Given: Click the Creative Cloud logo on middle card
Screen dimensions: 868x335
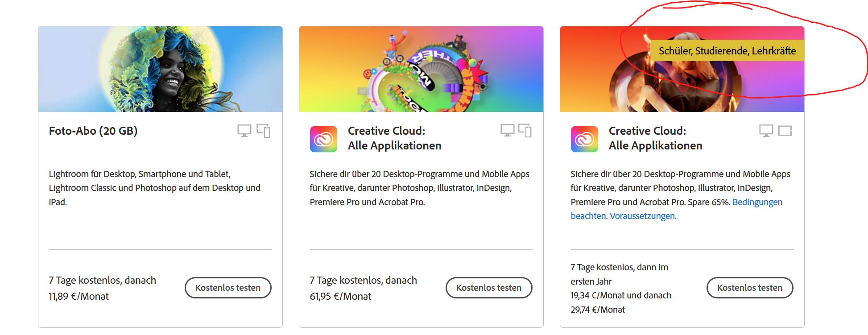Looking at the screenshot, I should point(323,139).
